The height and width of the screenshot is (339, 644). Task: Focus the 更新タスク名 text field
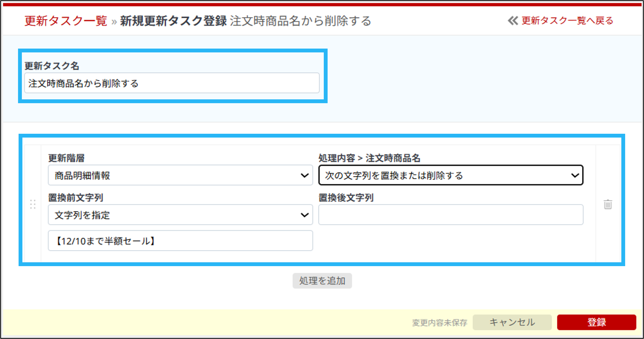tap(172, 83)
